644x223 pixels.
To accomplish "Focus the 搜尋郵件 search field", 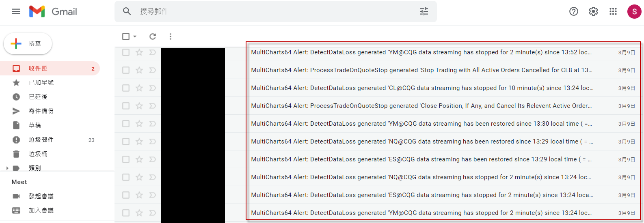I will coord(276,11).
